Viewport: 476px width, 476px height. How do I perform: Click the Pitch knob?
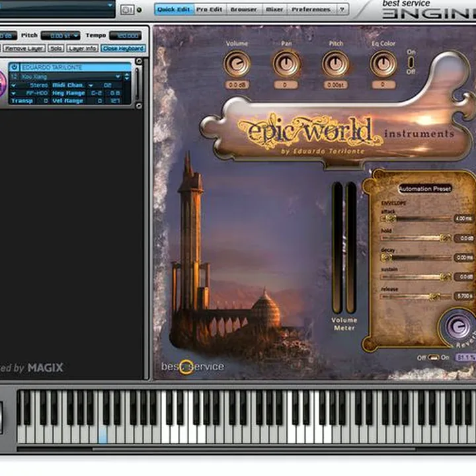335,63
